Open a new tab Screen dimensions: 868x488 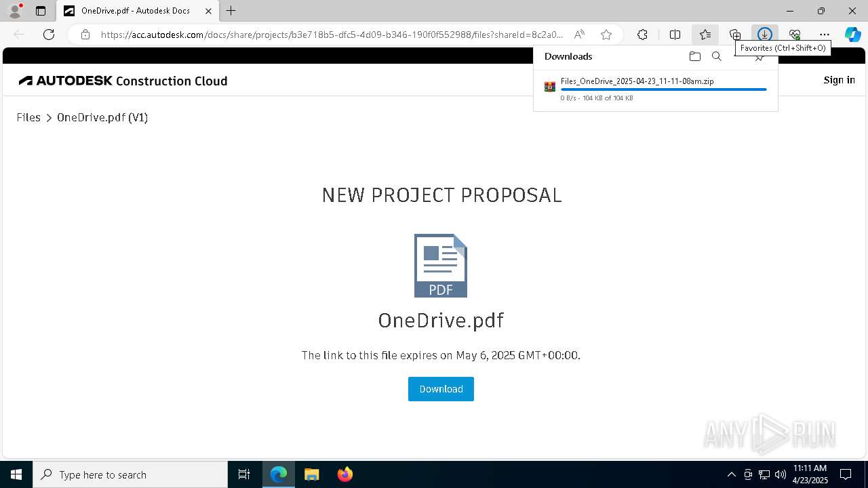coord(231,11)
